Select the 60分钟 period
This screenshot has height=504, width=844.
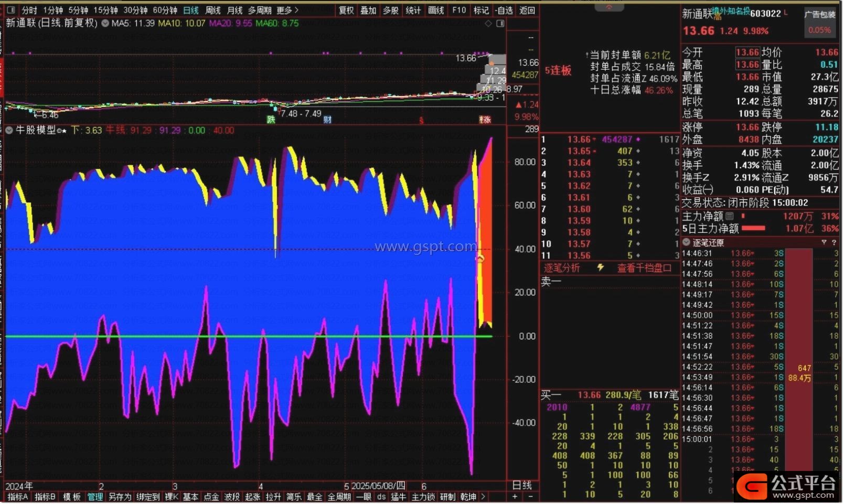pyautogui.click(x=165, y=10)
